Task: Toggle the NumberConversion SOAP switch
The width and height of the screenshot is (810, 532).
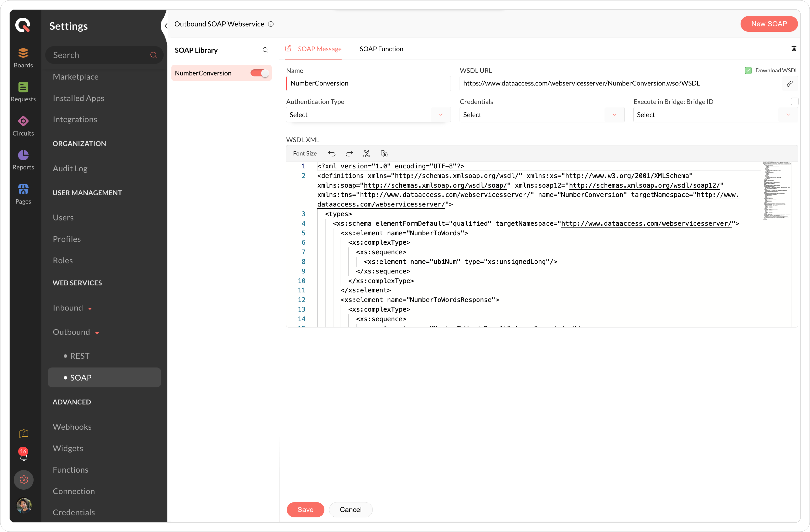Action: [259, 73]
